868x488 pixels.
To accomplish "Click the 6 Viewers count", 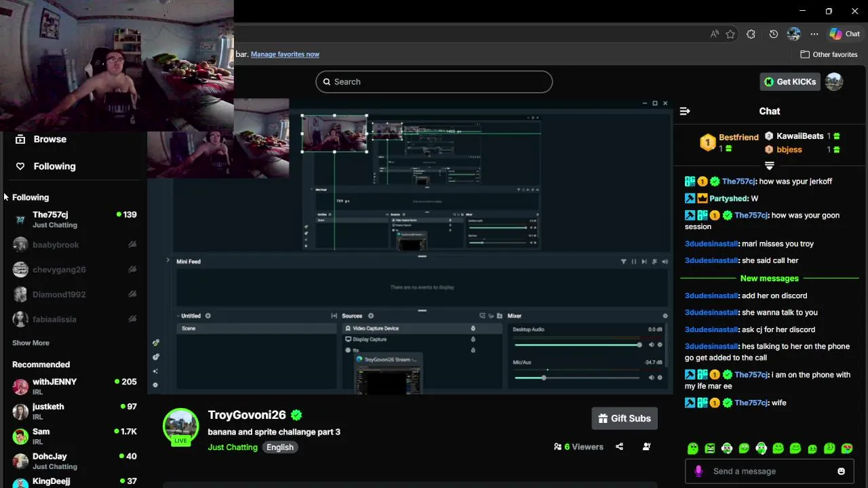I will pyautogui.click(x=578, y=447).
